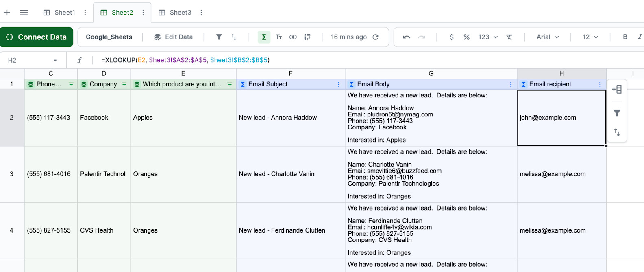Click the add column side icon
The image size is (644, 272).
coord(617,89)
